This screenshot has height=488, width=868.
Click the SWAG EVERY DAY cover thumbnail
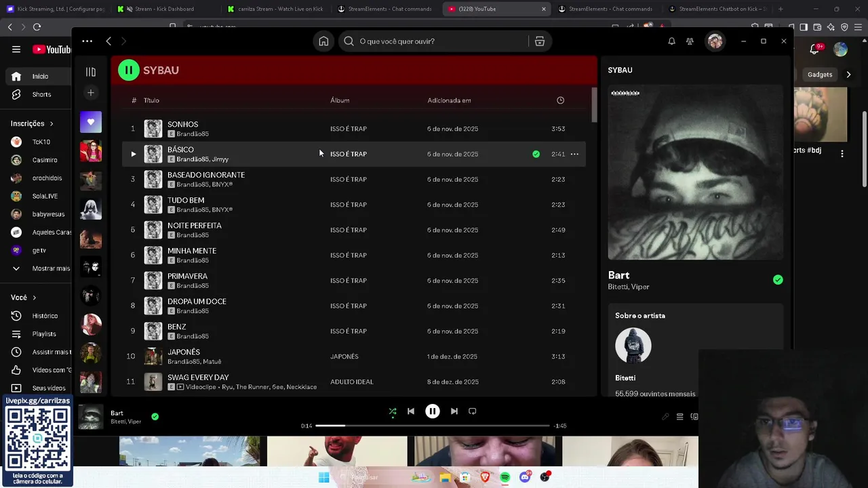click(x=153, y=382)
